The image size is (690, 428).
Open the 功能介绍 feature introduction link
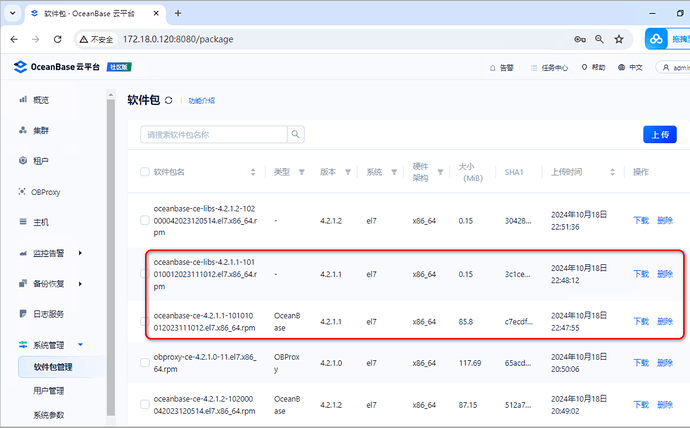[202, 101]
